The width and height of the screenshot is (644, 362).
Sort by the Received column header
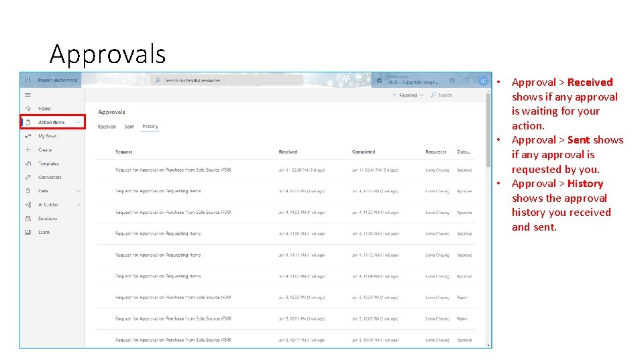(288, 152)
